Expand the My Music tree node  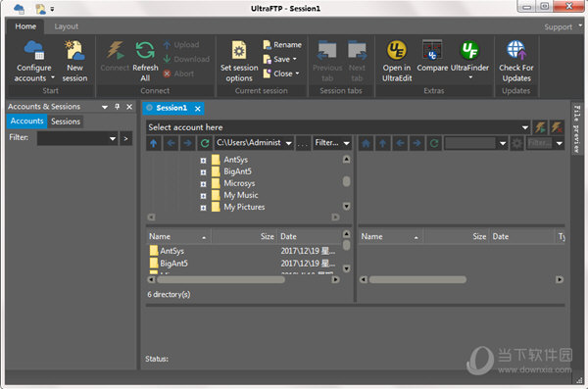[x=203, y=196]
